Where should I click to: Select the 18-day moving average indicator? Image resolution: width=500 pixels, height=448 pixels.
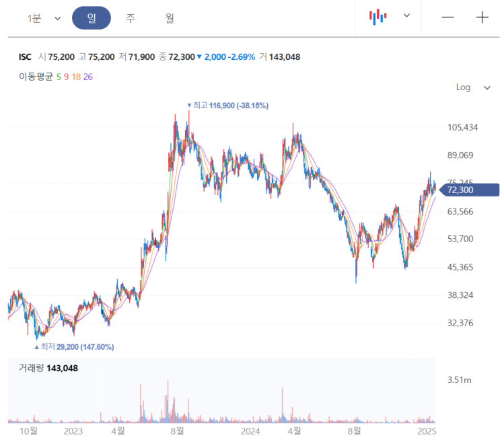[76, 77]
